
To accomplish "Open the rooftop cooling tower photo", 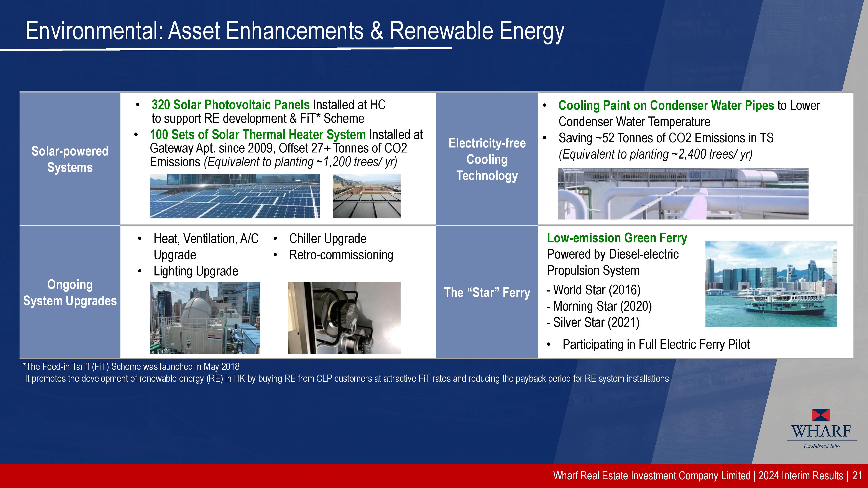I will pos(205,318).
